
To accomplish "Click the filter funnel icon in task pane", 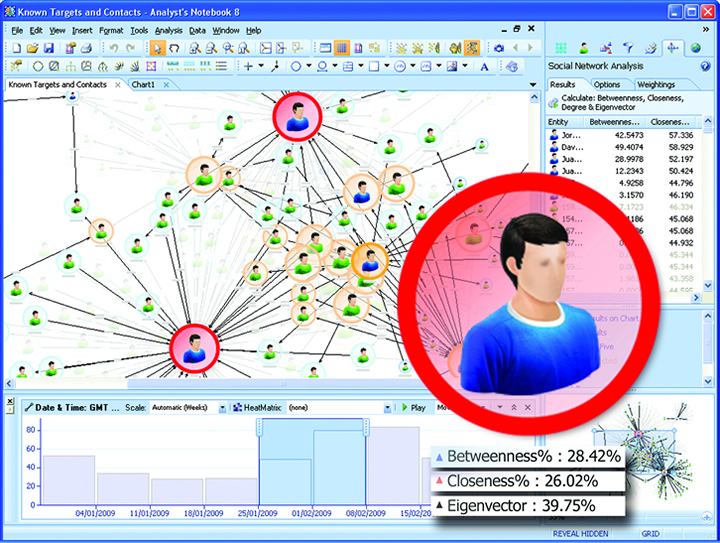I will point(628,47).
